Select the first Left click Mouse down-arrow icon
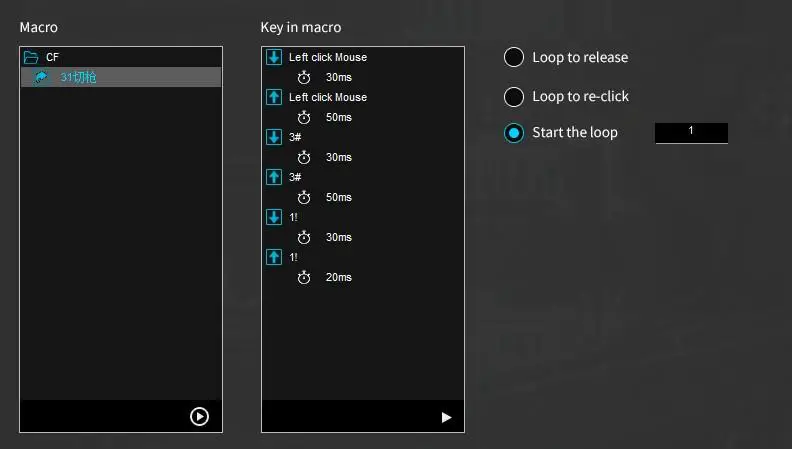Screen dimensions: 792x449 274,57
